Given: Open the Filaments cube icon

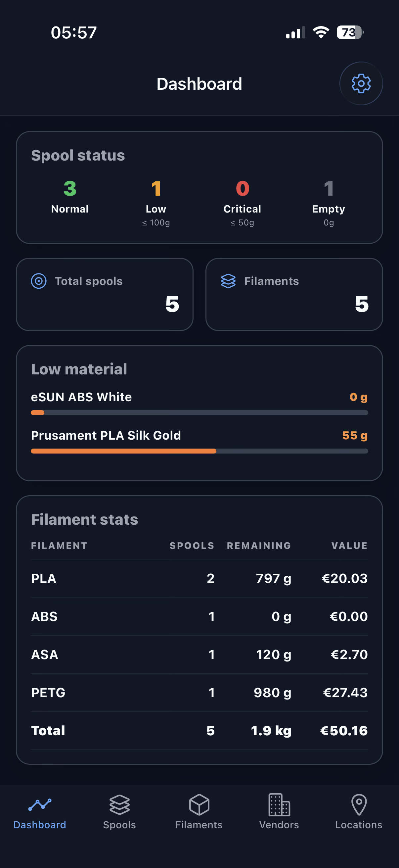Looking at the screenshot, I should pos(199,805).
